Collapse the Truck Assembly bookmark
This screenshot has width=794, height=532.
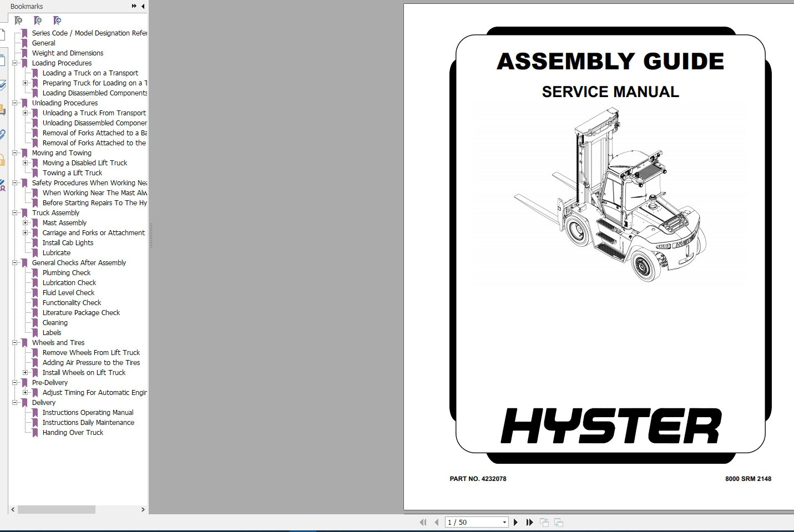[15, 213]
